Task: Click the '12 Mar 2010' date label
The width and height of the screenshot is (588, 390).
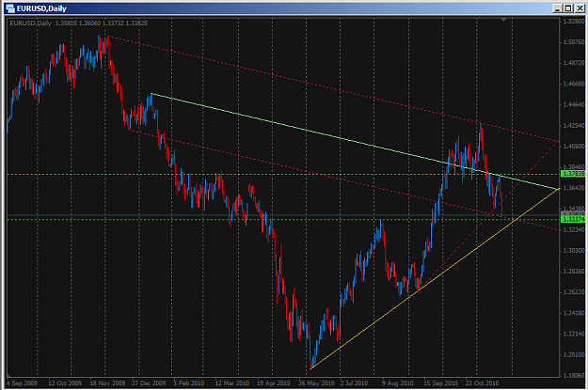Action: (x=231, y=383)
